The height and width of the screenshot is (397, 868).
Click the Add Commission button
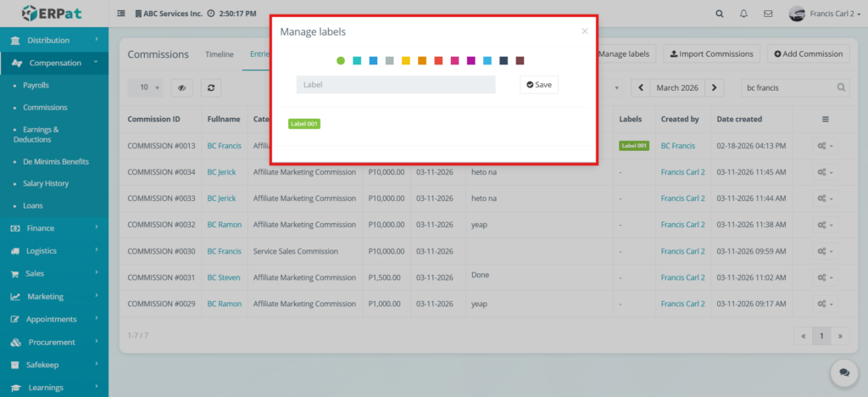pyautogui.click(x=809, y=54)
